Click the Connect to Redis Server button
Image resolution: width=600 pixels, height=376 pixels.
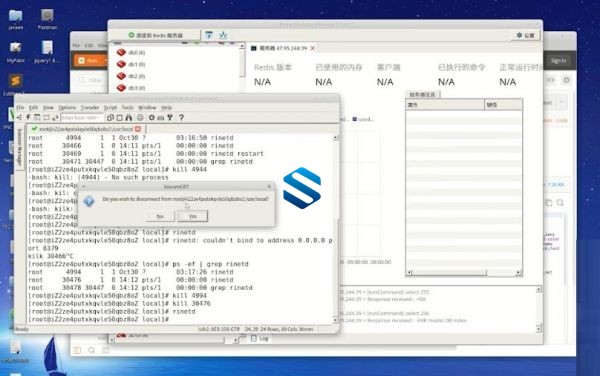pos(155,35)
